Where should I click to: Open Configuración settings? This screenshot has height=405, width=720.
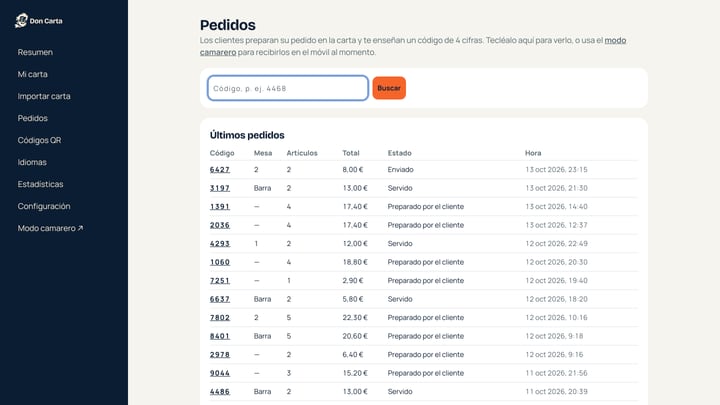tap(44, 206)
